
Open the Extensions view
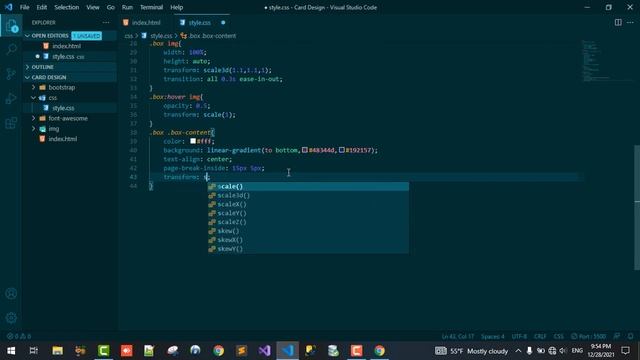click(x=11, y=122)
